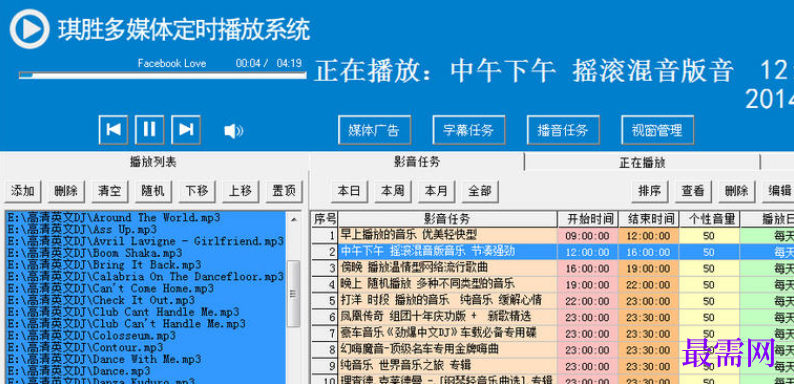Select Check It Out.mp3
The height and width of the screenshot is (384, 794).
click(x=145, y=300)
